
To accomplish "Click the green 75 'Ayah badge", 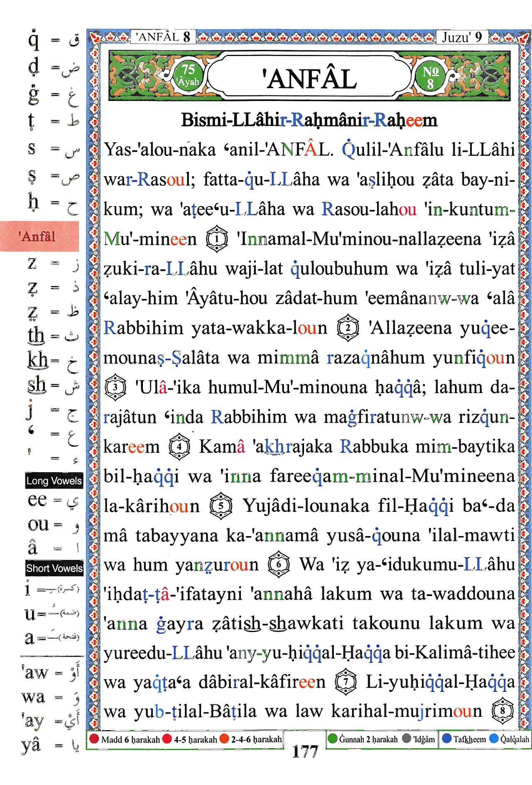I will click(188, 75).
